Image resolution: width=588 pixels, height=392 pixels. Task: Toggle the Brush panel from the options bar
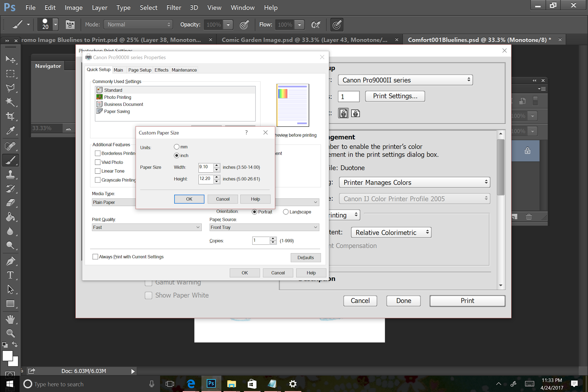[x=70, y=25]
